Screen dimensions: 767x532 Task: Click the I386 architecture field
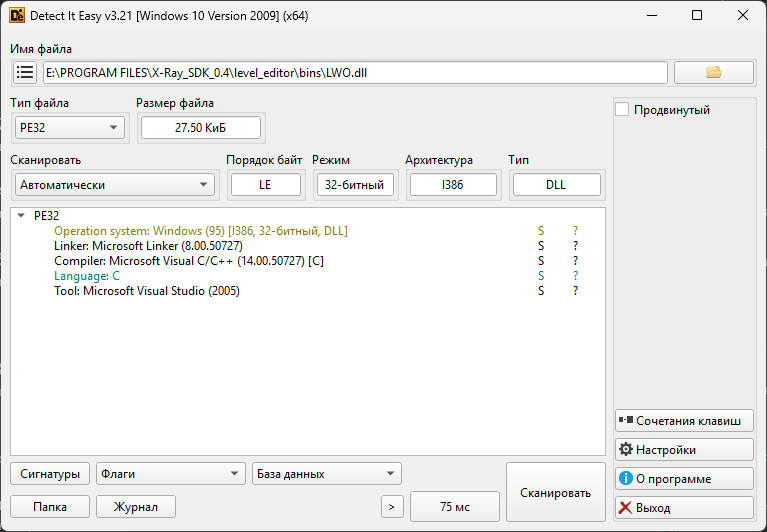point(453,185)
